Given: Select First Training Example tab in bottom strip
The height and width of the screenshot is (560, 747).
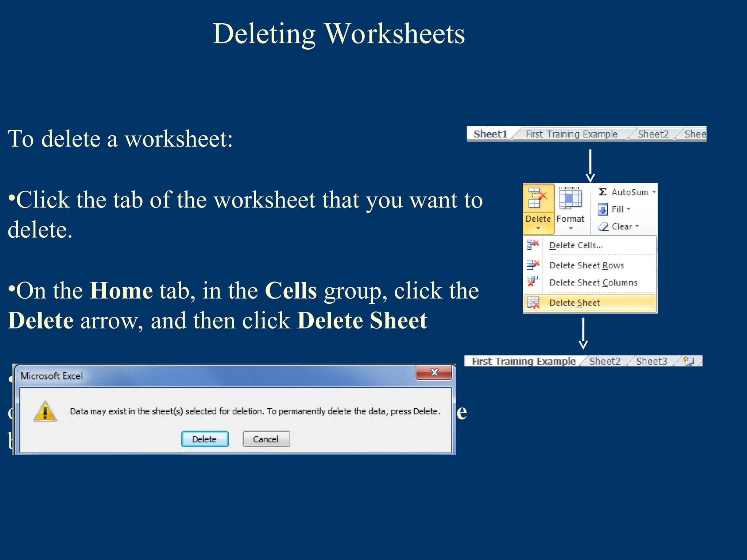Looking at the screenshot, I should pos(523,361).
